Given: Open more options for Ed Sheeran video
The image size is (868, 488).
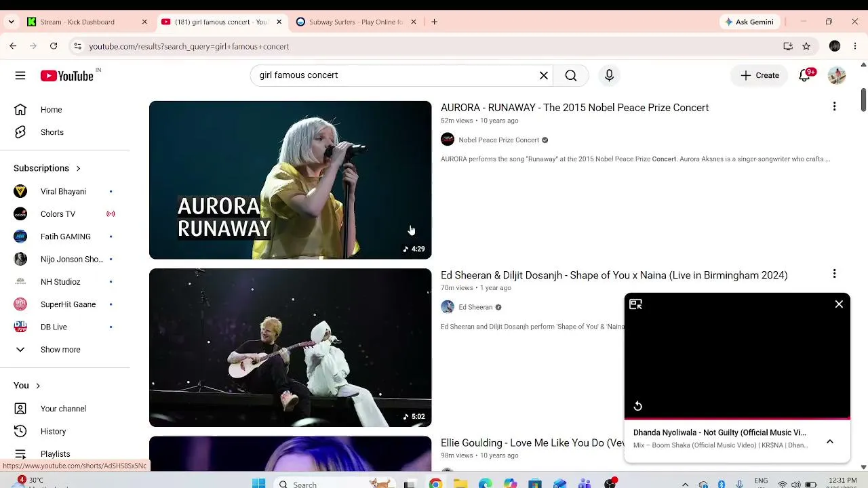Looking at the screenshot, I should click(834, 274).
